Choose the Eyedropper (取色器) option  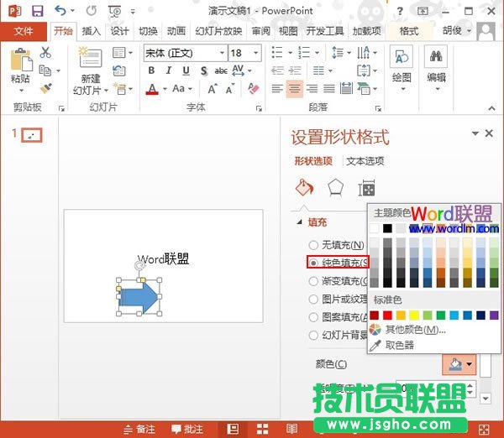coord(399,345)
